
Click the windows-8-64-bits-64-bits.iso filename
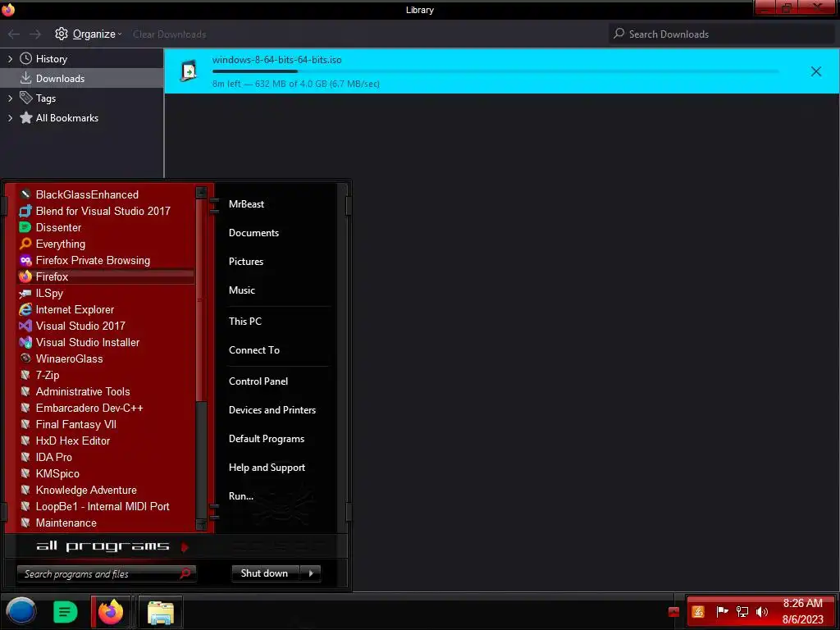pos(277,60)
